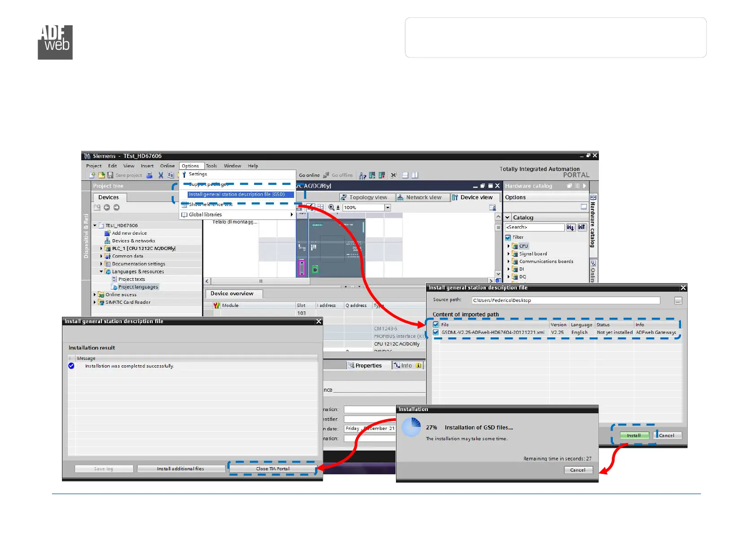The width and height of the screenshot is (756, 534).
Task: Click the search-up icon in Hardware catalog
Action: coord(582,228)
